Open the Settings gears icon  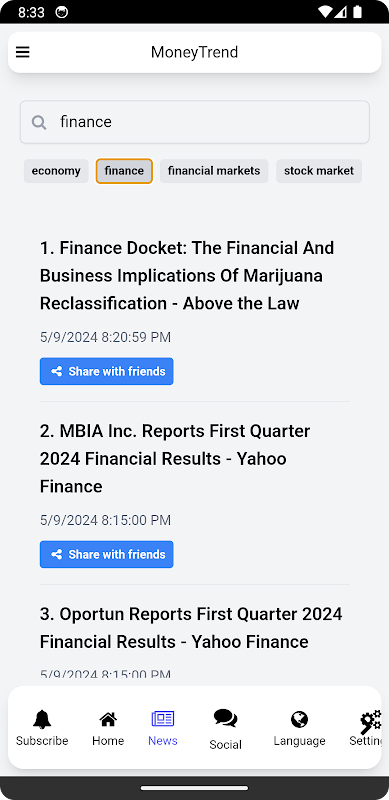coord(371,721)
